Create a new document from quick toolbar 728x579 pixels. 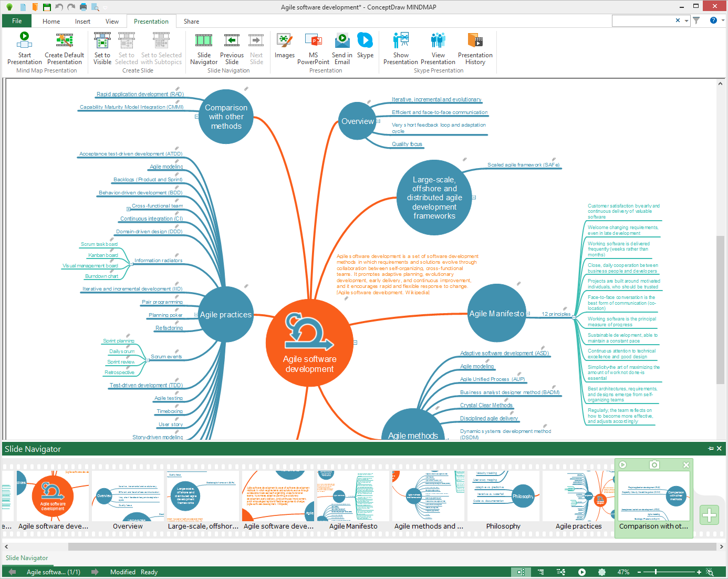point(23,7)
